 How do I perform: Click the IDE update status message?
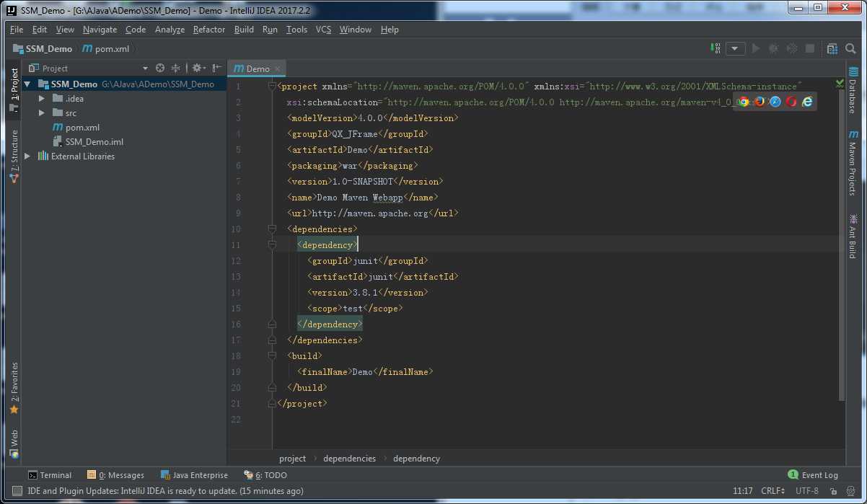click(x=165, y=491)
